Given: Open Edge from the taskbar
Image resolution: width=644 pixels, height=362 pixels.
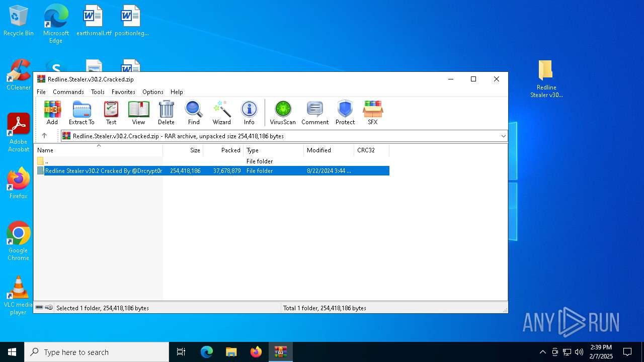Looking at the screenshot, I should pyautogui.click(x=207, y=352).
